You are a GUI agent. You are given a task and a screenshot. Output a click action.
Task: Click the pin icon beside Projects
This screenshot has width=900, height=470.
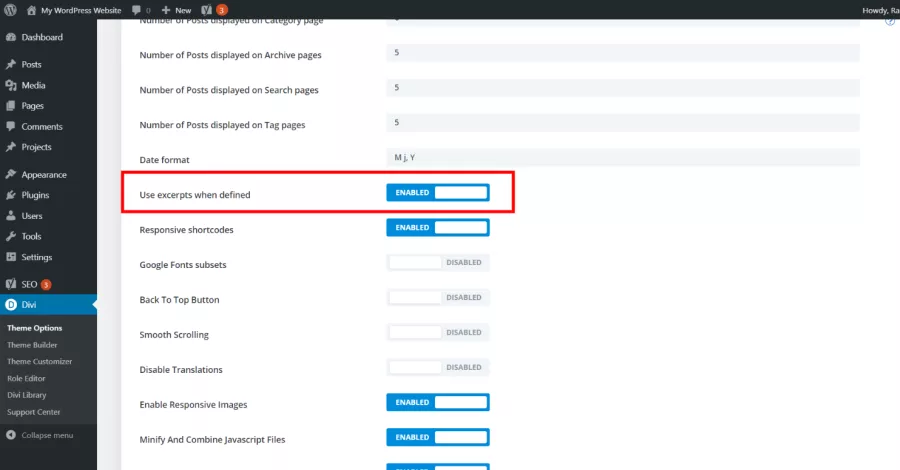[x=11, y=147]
